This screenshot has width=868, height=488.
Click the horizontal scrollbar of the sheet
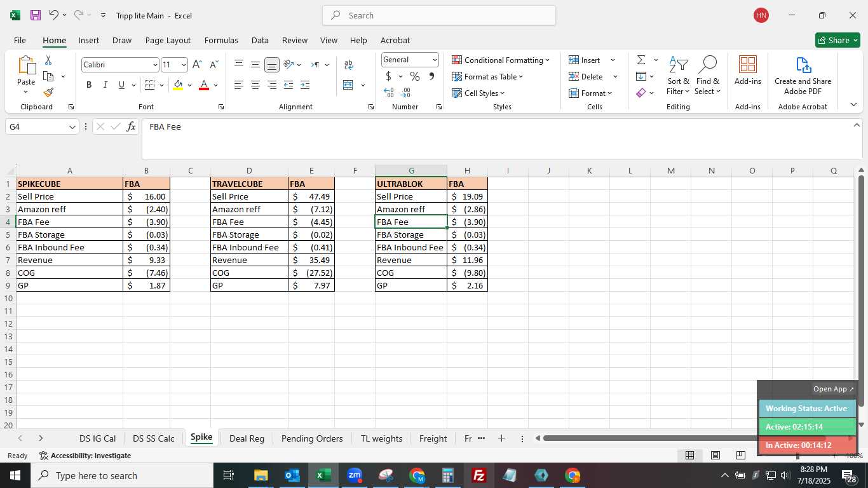(x=683, y=438)
